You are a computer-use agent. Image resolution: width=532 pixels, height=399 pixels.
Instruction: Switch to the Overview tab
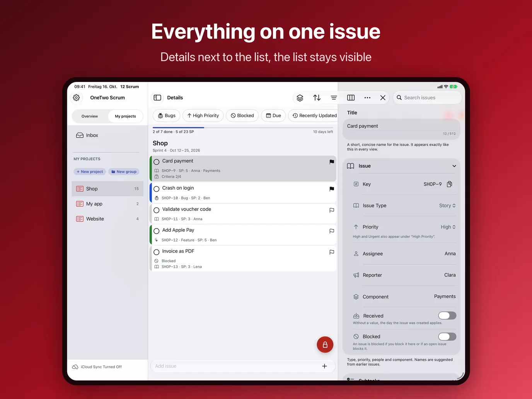click(90, 116)
